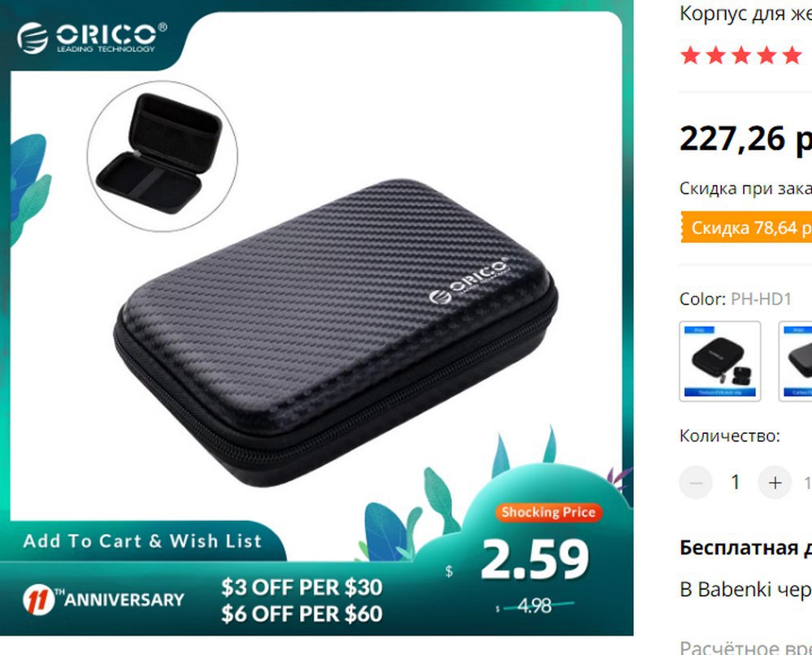812x655 pixels.
Task: Click the Бесплатная доставка heading
Action: (745, 547)
